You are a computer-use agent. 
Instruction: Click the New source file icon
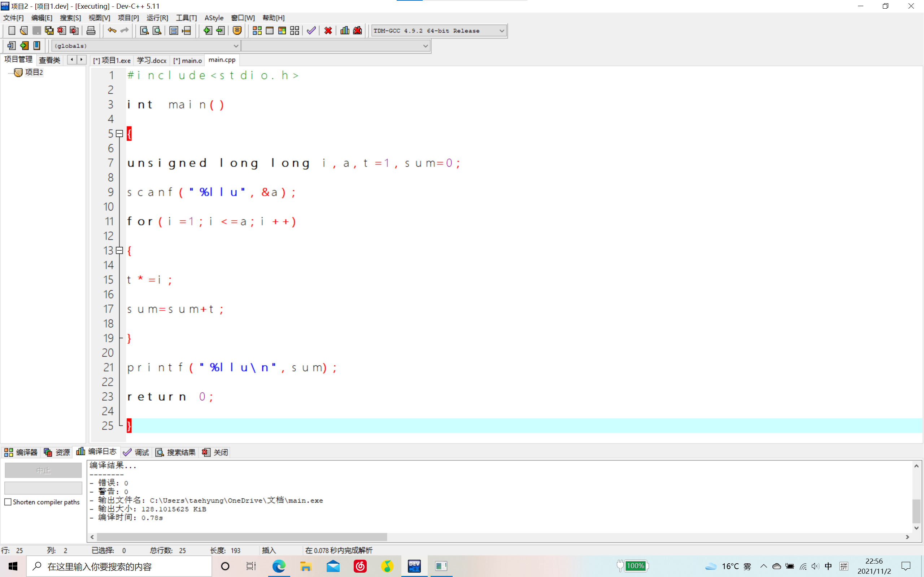(x=12, y=31)
